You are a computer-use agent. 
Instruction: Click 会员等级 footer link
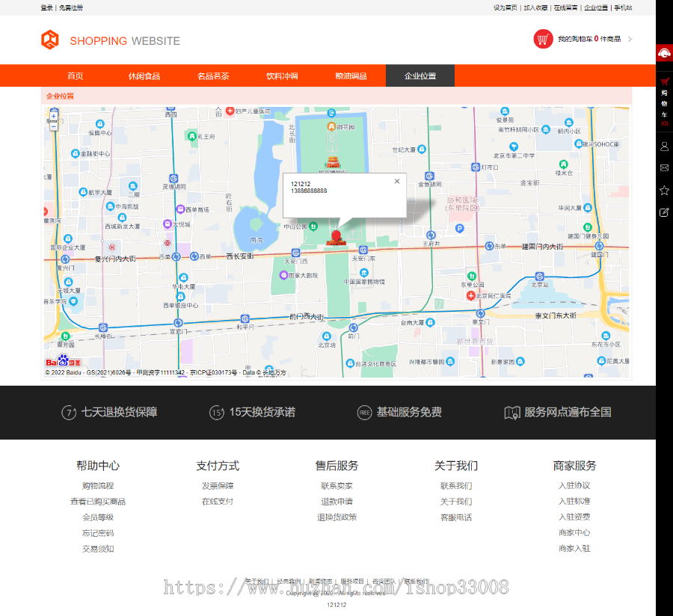[x=98, y=517]
